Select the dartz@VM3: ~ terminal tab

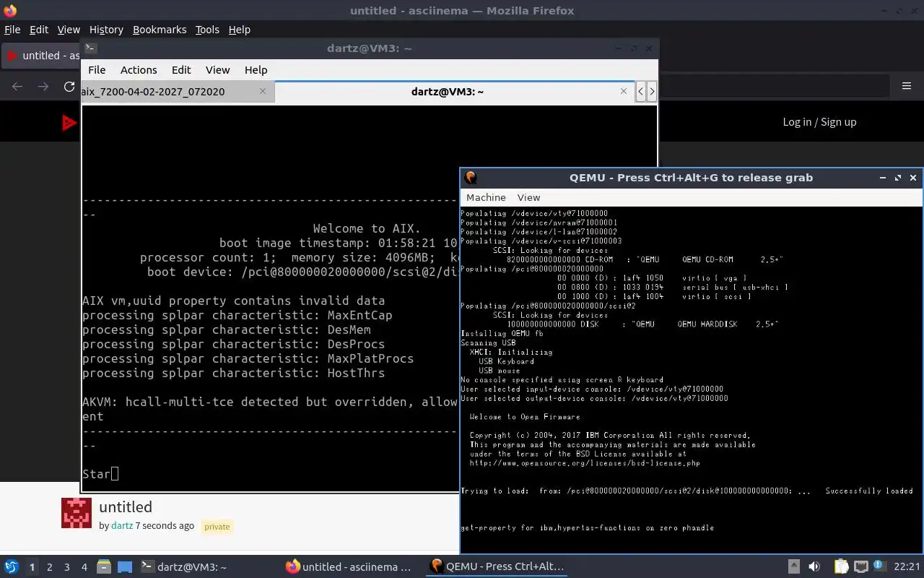coord(456,91)
